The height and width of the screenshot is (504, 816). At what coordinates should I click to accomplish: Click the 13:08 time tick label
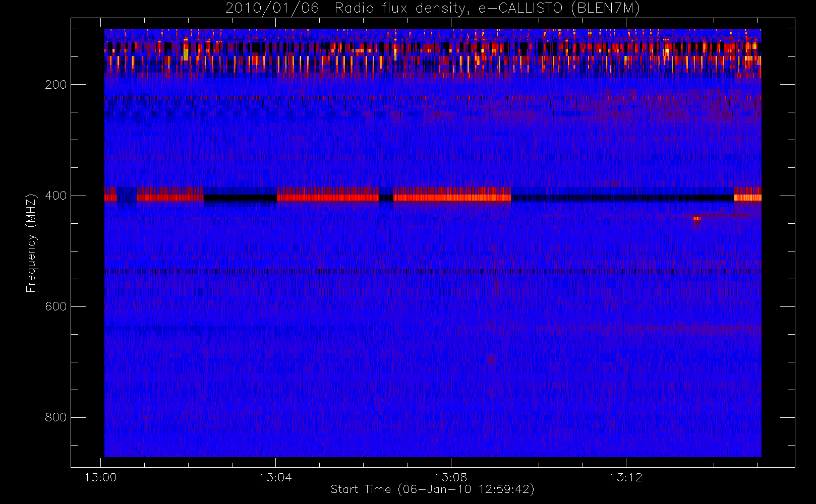pos(451,477)
